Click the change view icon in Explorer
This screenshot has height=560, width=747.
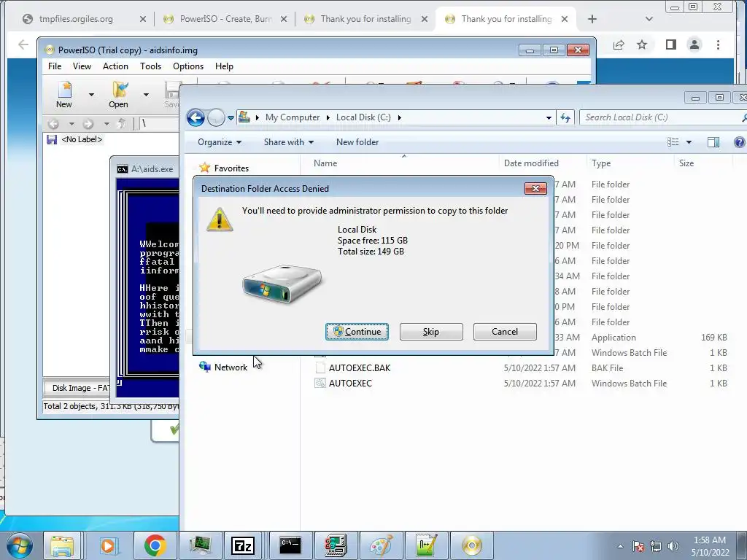tap(673, 142)
